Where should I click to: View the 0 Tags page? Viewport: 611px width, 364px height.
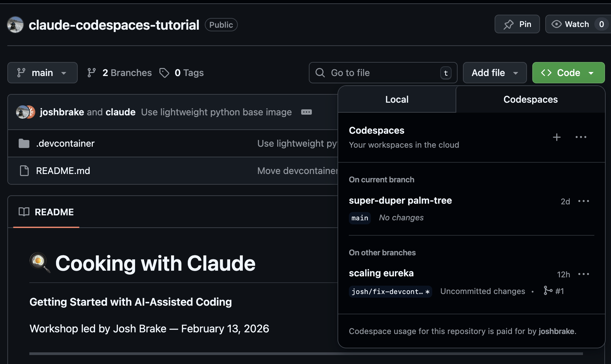[181, 73]
